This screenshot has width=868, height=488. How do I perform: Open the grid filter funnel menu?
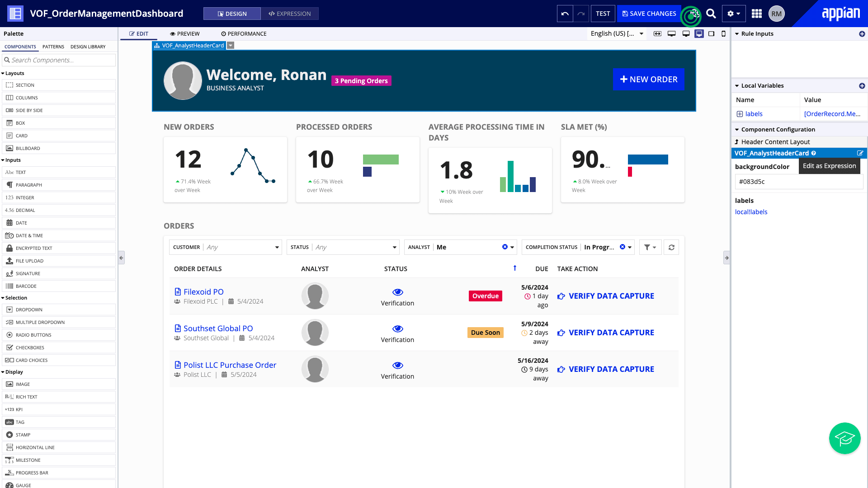(650, 247)
